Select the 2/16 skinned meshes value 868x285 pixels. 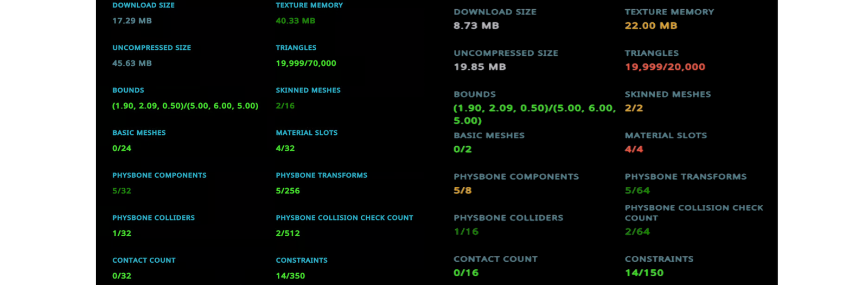tap(285, 106)
